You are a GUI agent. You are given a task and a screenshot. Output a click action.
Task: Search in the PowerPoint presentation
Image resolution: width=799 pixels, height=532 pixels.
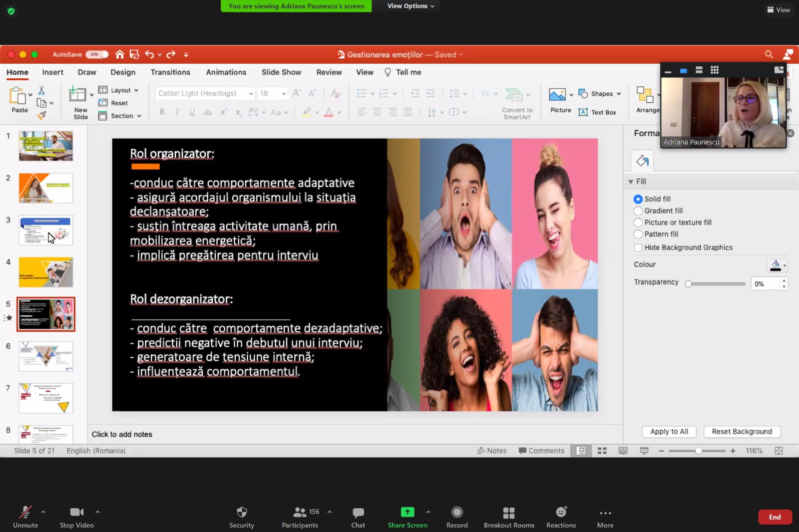coord(769,54)
